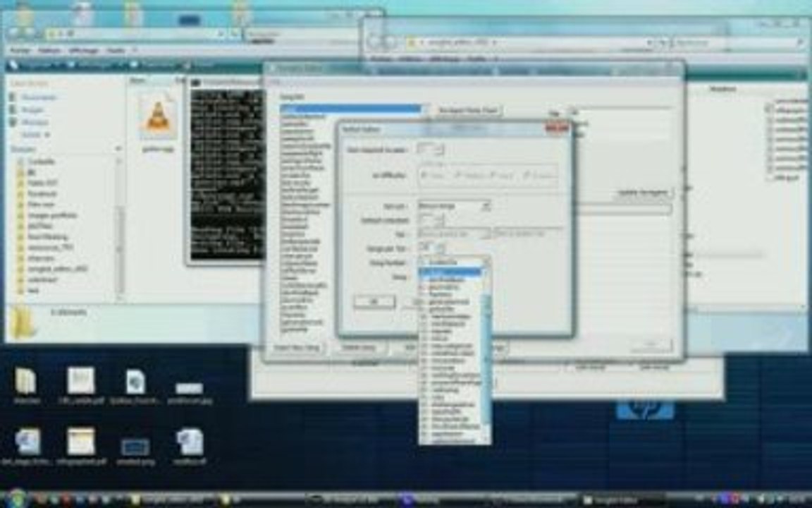Click the HP logo gadget on the desktop
Image resolution: width=812 pixels, height=508 pixels.
(645, 409)
